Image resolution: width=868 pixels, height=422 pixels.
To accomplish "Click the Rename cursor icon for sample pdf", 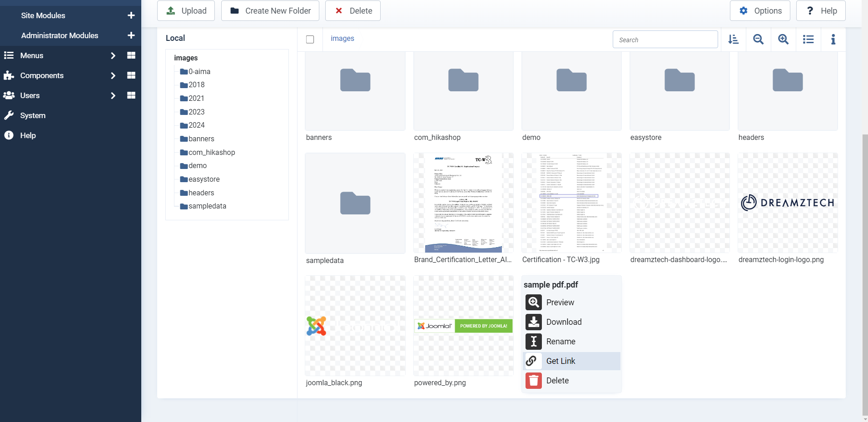I will (x=534, y=342).
